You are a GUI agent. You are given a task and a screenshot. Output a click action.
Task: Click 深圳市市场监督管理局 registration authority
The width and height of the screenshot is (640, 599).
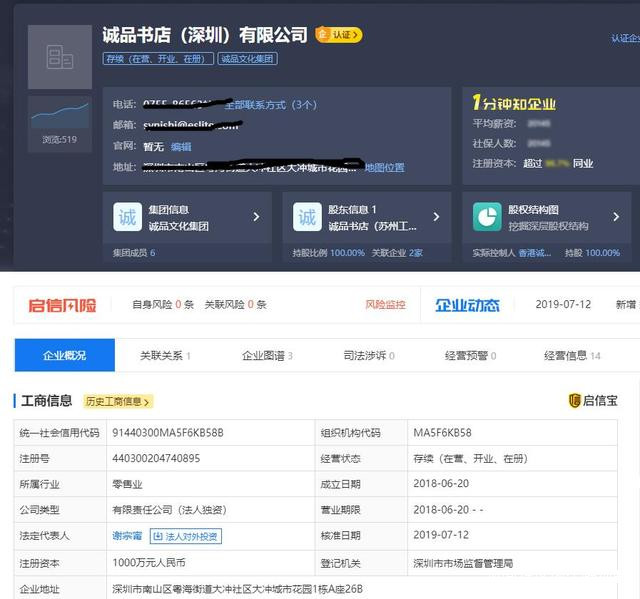tap(463, 563)
